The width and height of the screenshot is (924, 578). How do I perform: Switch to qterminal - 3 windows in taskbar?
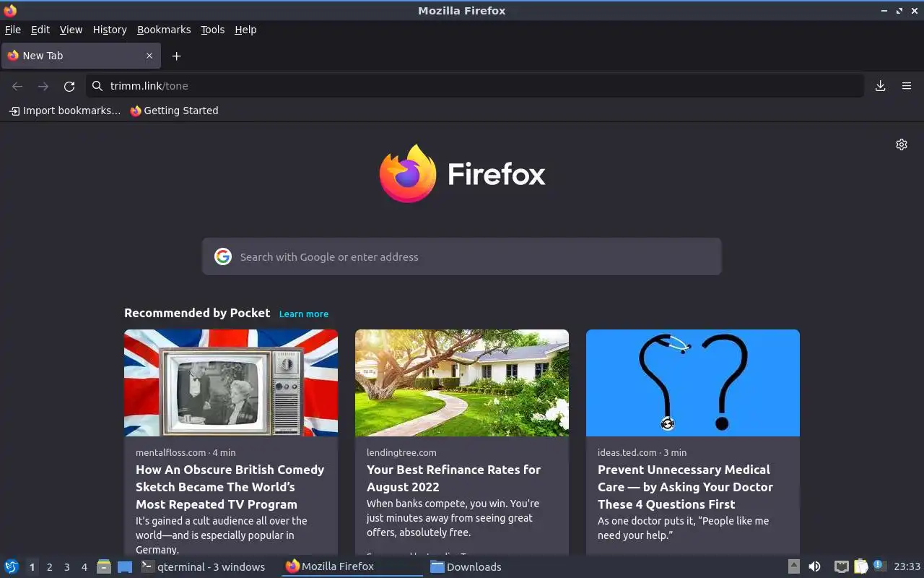pos(208,566)
